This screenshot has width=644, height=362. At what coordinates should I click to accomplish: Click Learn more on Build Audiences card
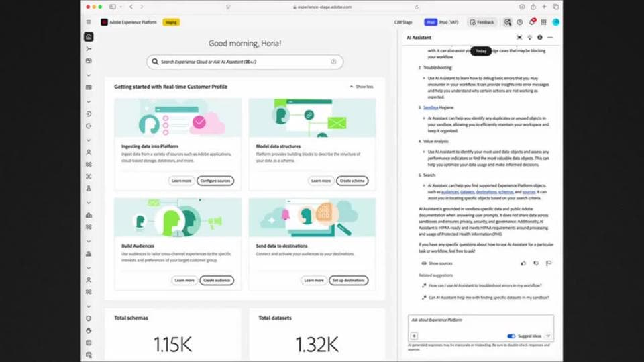pos(184,281)
